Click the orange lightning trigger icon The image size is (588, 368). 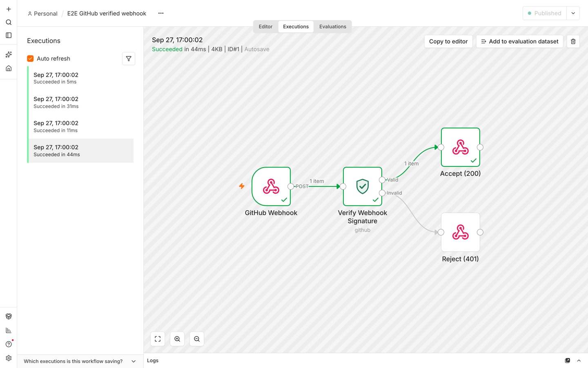242,186
